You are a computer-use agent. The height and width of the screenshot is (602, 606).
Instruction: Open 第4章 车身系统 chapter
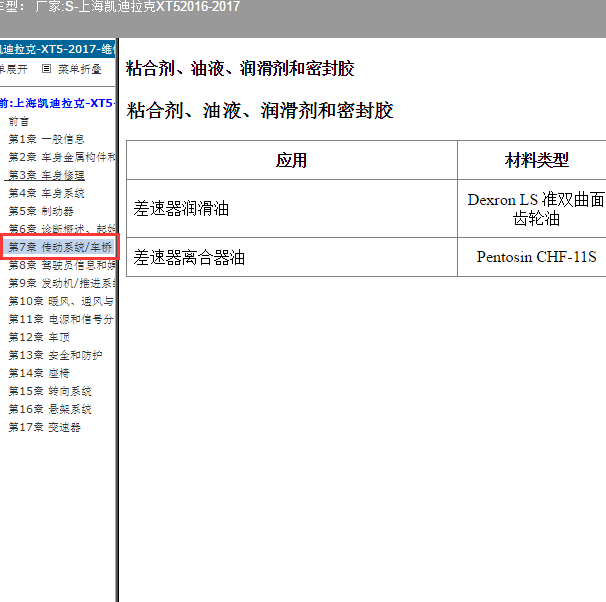click(46, 193)
